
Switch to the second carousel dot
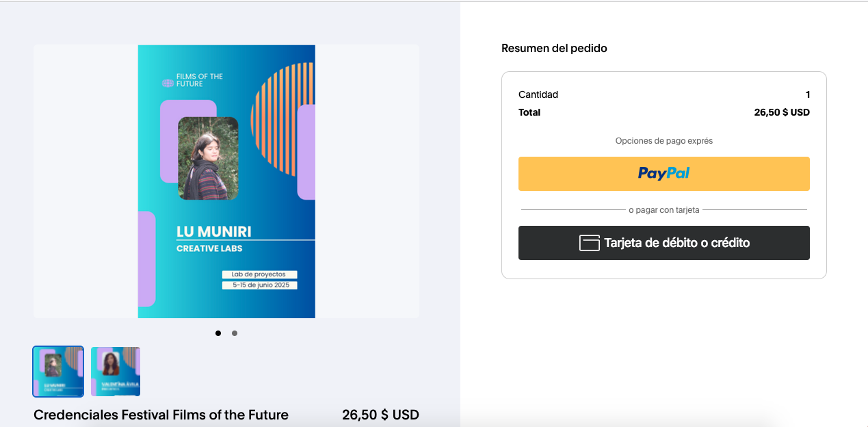[235, 333]
